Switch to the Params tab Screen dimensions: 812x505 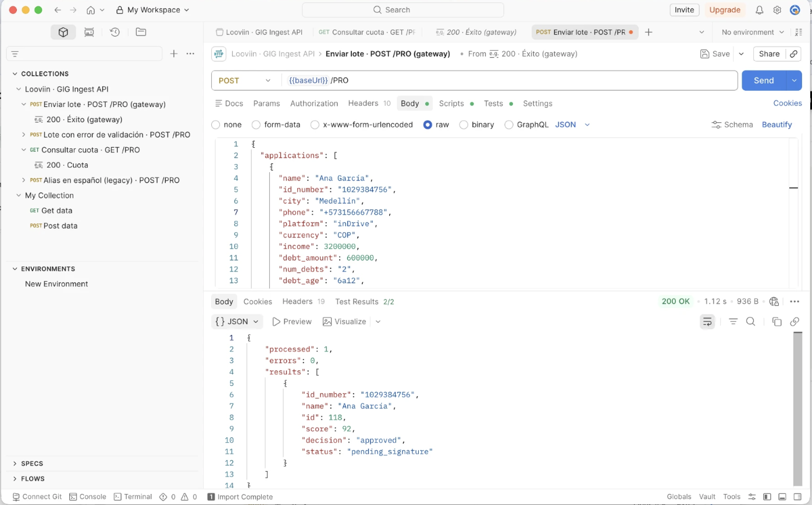(266, 103)
